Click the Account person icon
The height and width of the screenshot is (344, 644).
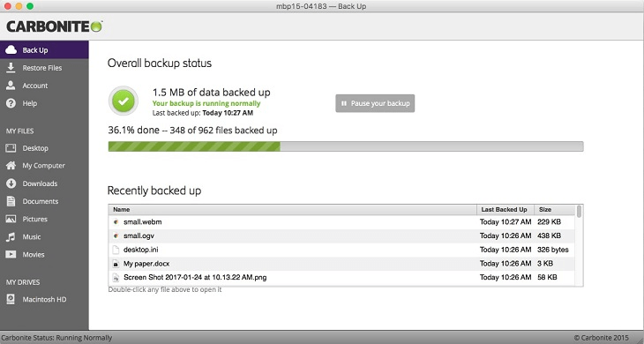(11, 86)
